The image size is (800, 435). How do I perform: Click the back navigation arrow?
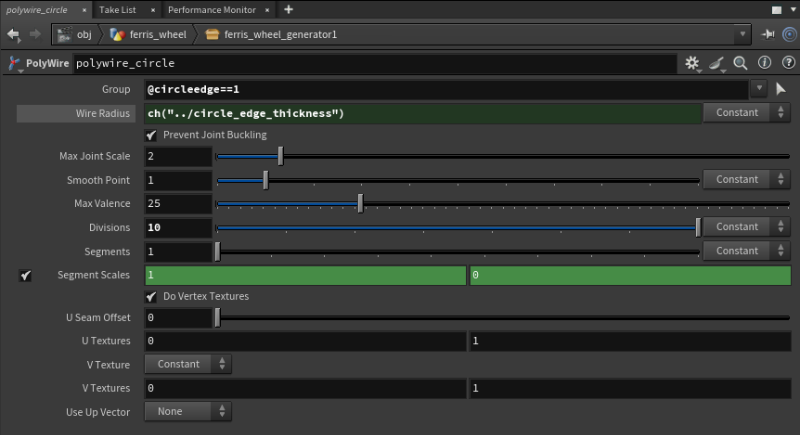[x=13, y=35]
